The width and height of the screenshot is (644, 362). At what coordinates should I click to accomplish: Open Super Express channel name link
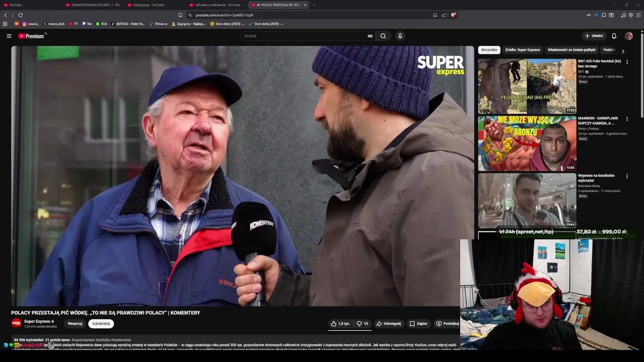[x=37, y=321]
